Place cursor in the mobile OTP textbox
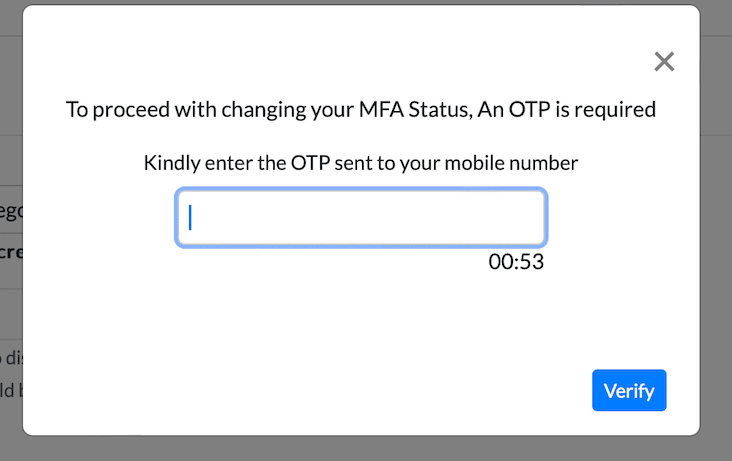Viewport: 732px width, 461px height. (x=361, y=217)
